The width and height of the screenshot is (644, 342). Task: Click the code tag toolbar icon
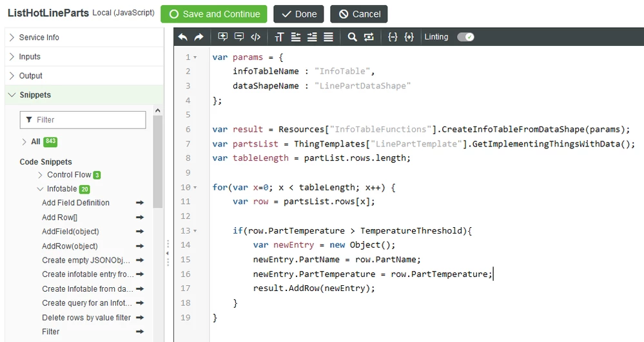click(255, 37)
